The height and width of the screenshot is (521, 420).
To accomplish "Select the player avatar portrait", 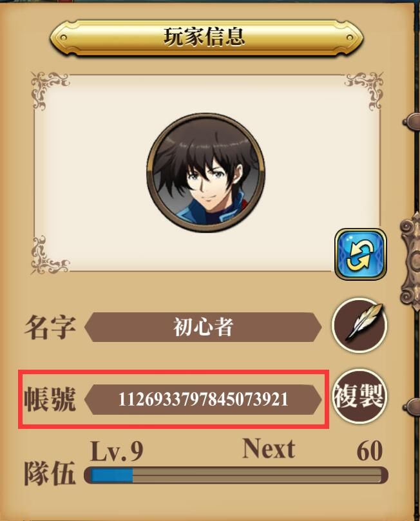I will (x=205, y=173).
